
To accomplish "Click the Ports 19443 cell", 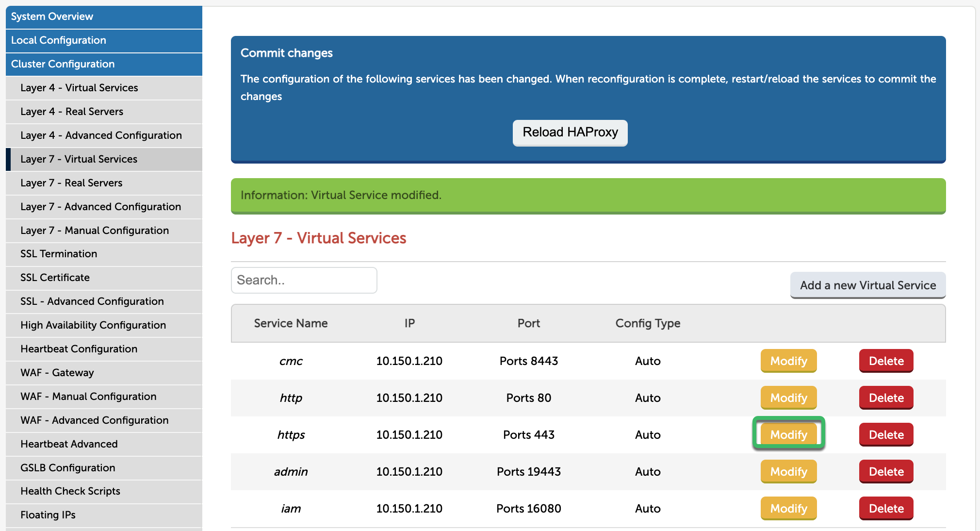I will pyautogui.click(x=528, y=472).
